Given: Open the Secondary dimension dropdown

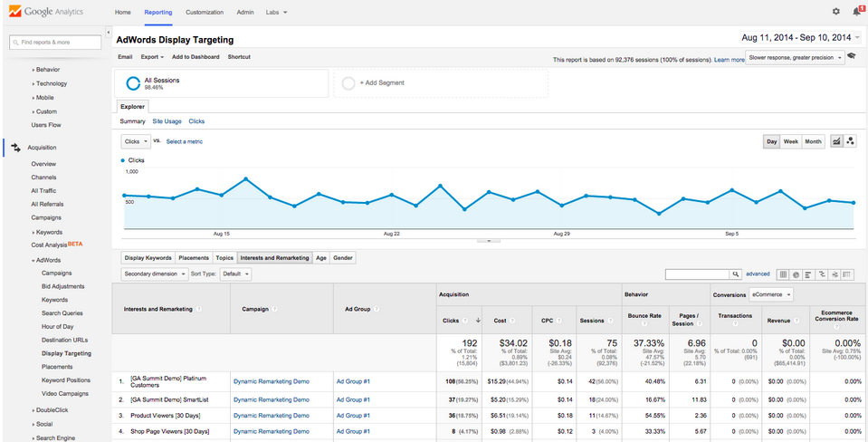Looking at the screenshot, I should coord(153,274).
